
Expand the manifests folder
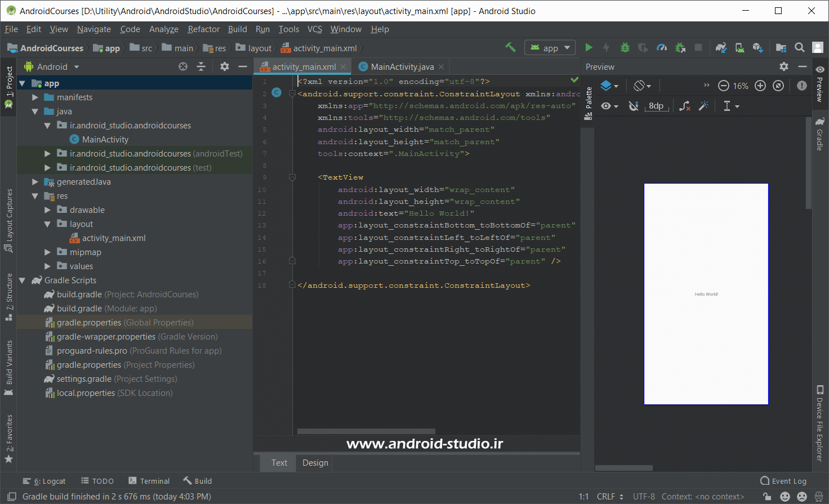(35, 97)
